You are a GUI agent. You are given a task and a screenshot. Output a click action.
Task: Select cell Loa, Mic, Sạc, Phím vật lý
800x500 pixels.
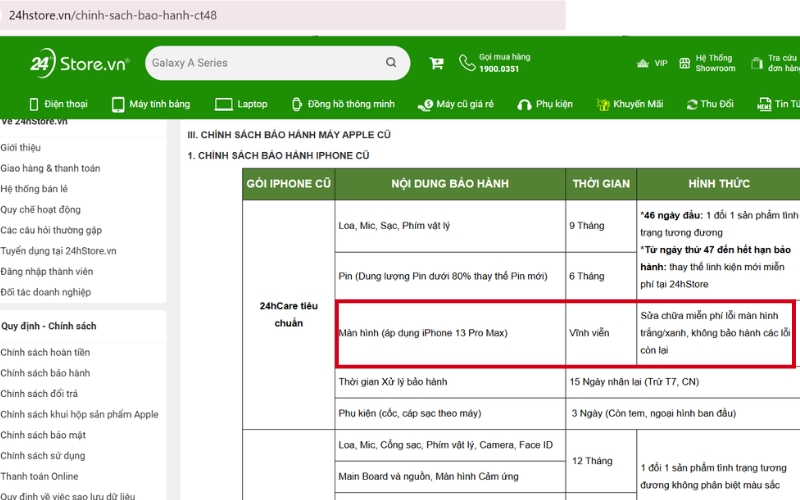(450, 226)
